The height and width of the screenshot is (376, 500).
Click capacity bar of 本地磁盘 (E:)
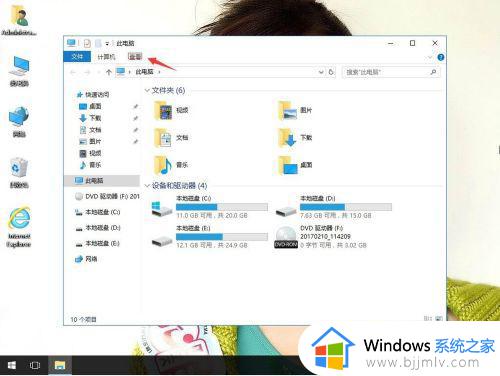[x=222, y=237]
